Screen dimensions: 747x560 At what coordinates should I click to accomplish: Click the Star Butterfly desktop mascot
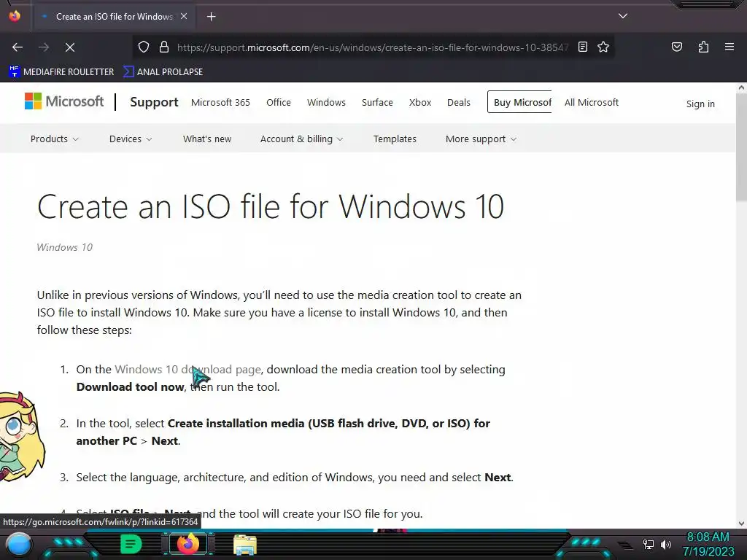[23, 436]
